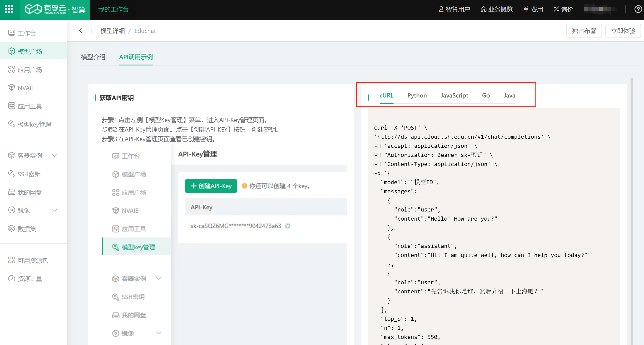Open 业务概览 in the top bar

(496, 10)
